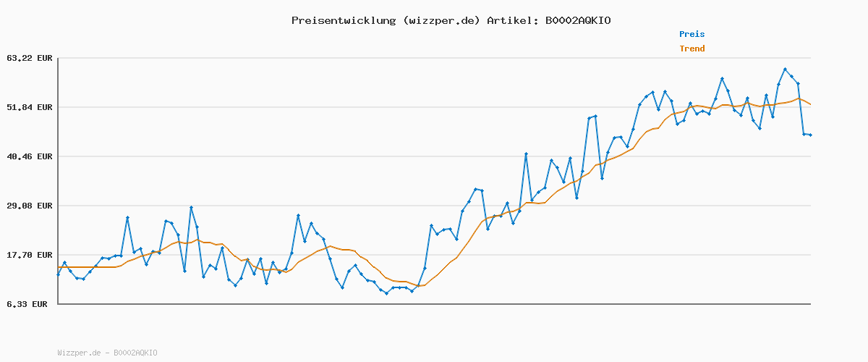Viewport: 868px width, 362px height.
Task: Select the 51.84 EUR axis label
Action: (30, 107)
